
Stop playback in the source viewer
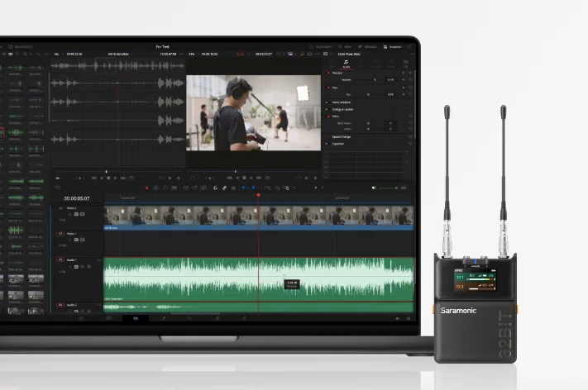click(108, 178)
